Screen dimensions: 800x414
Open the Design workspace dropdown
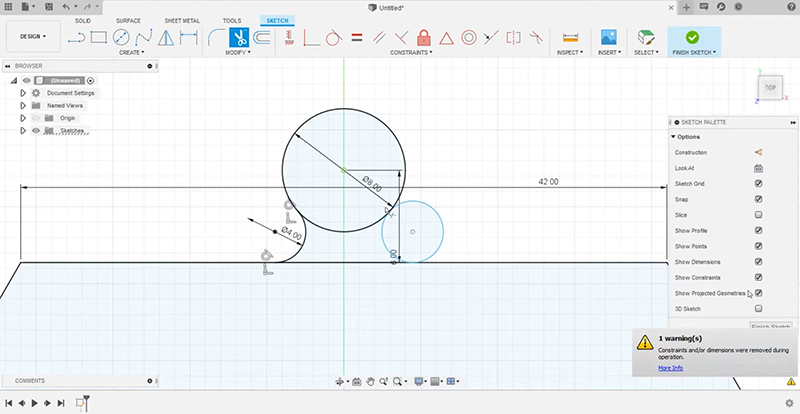pyautogui.click(x=34, y=37)
